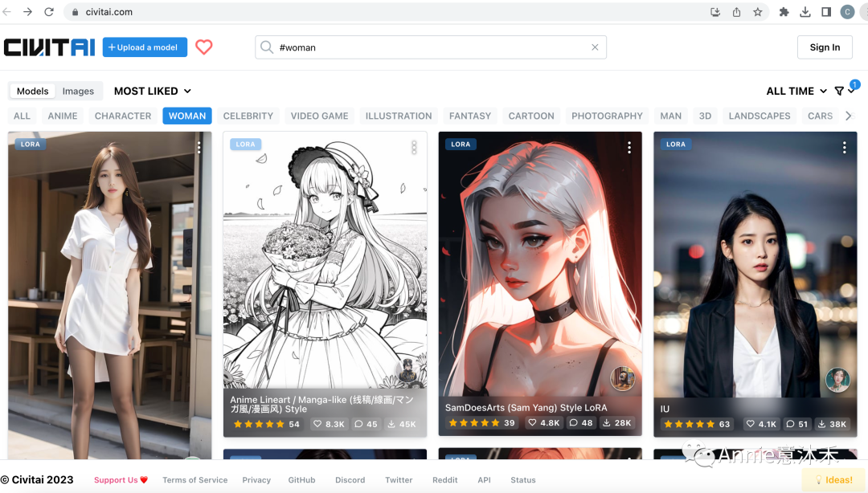The image size is (868, 493).
Task: Open the Discord footer link
Action: pyautogui.click(x=350, y=479)
